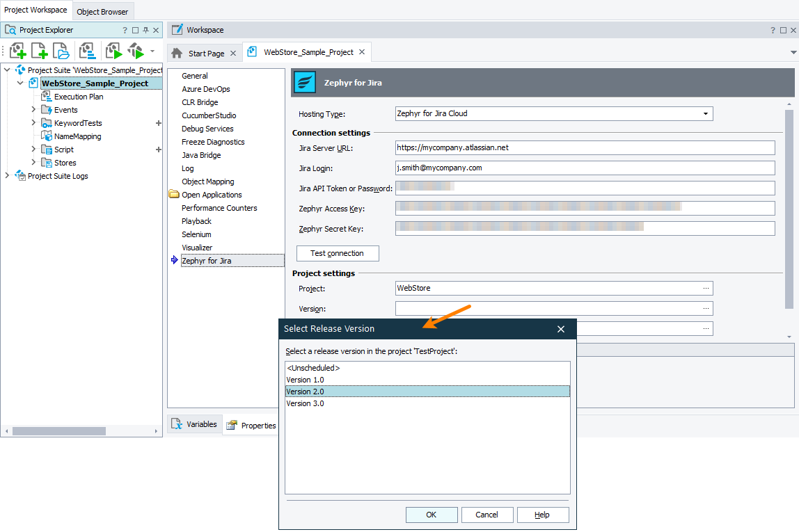The height and width of the screenshot is (532, 799).
Task: Run the project suite via toolbar icon
Action: pyautogui.click(x=136, y=50)
